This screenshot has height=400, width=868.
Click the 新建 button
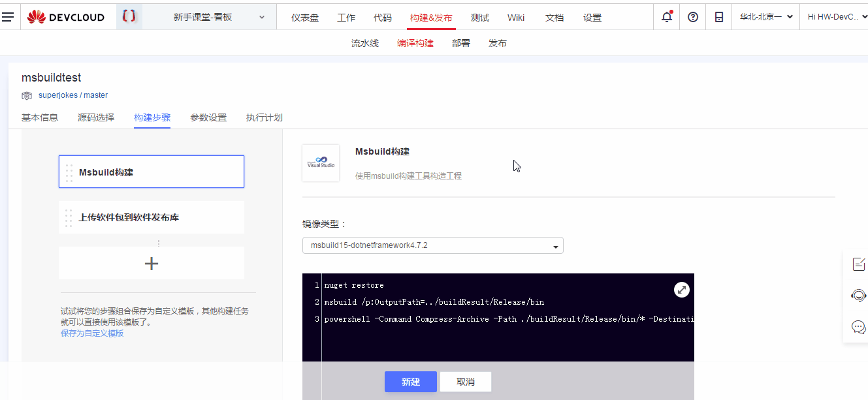pyautogui.click(x=410, y=382)
